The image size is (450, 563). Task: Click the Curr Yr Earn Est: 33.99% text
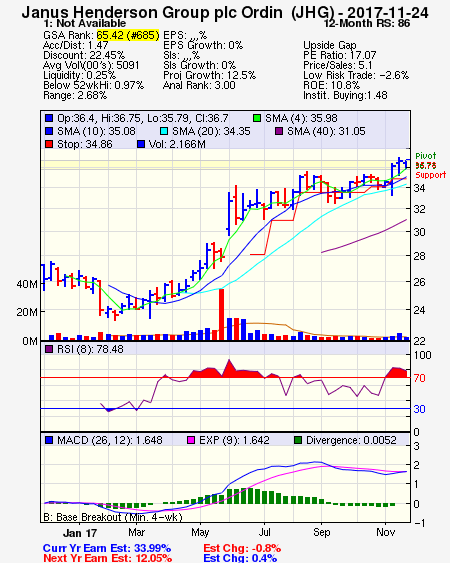(107, 548)
